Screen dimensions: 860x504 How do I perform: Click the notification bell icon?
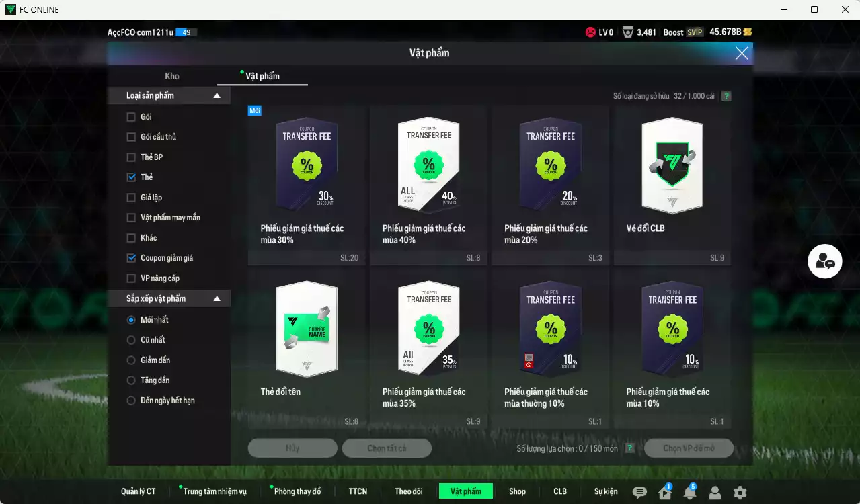click(689, 493)
